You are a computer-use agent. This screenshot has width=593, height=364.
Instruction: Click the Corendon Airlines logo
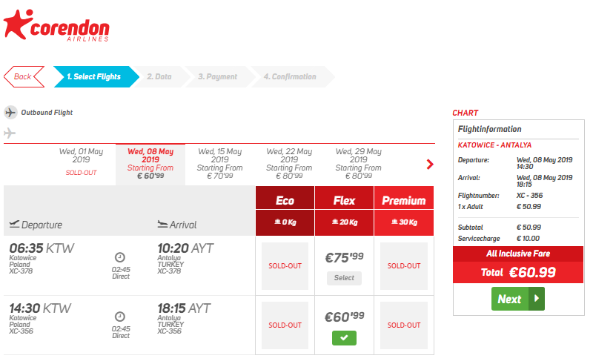[x=56, y=25]
